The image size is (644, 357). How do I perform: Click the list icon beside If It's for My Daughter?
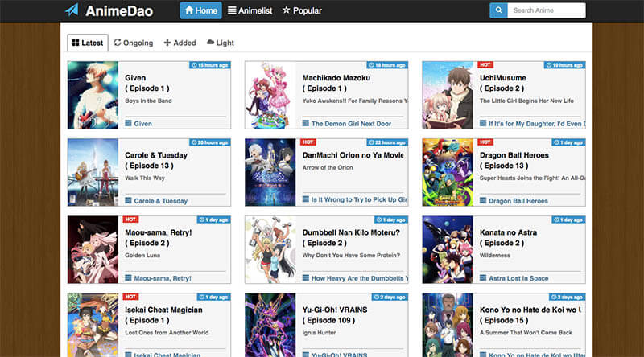pyautogui.click(x=483, y=123)
